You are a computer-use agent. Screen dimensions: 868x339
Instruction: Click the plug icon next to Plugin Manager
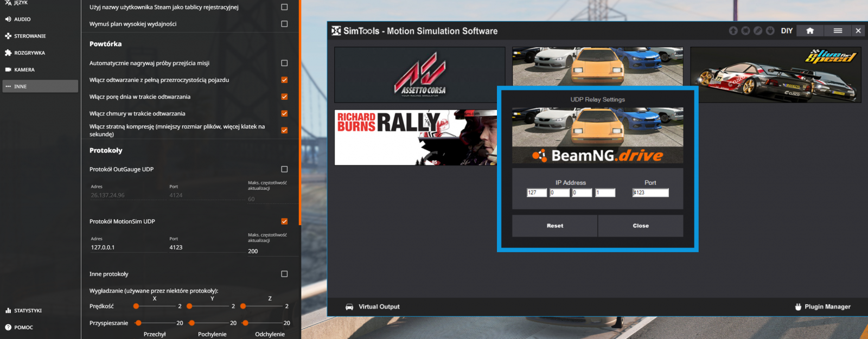[x=798, y=307]
